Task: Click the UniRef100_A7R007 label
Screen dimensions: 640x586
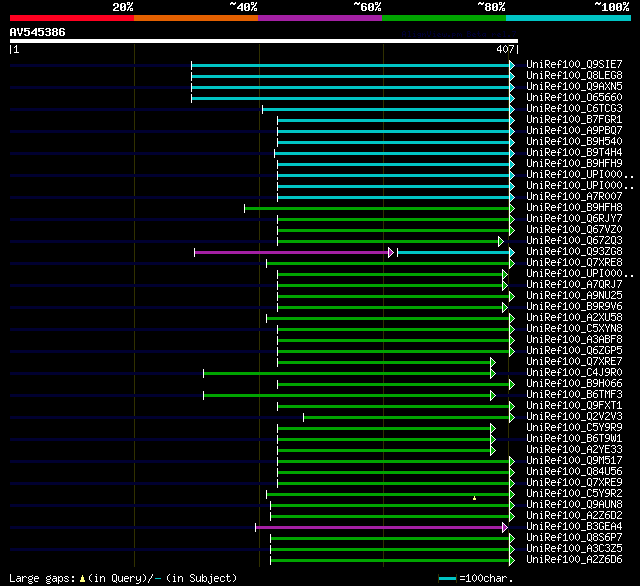Action: pos(574,197)
